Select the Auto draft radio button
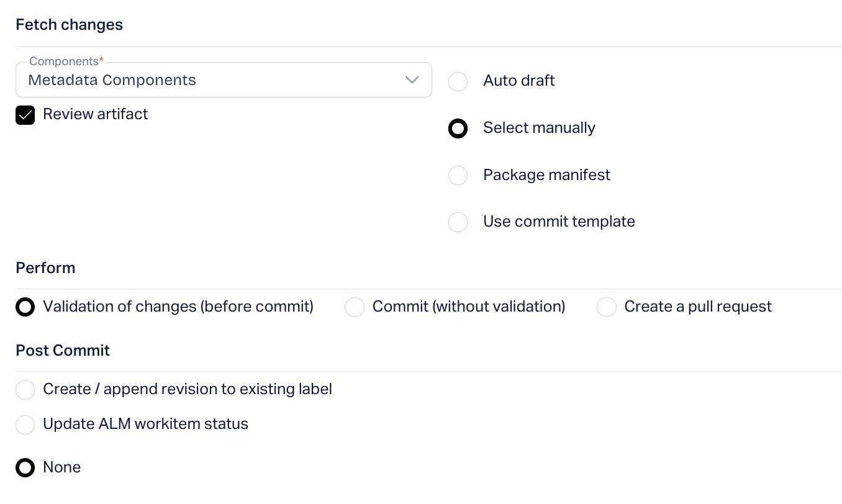The height and width of the screenshot is (504, 842). coord(458,81)
